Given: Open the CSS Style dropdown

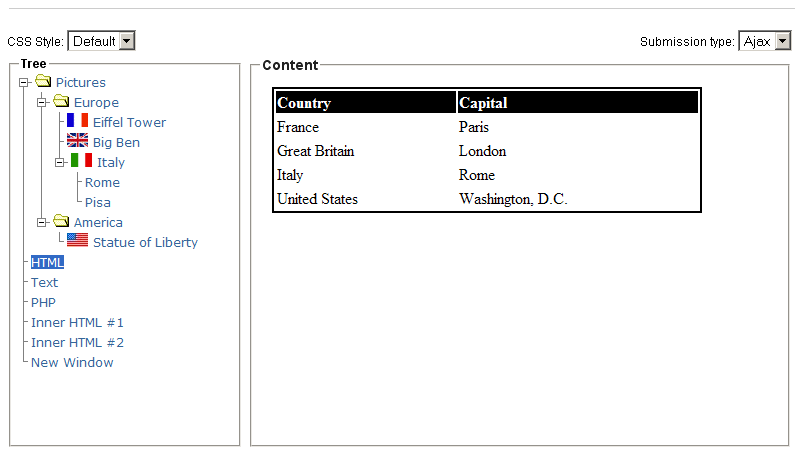Looking at the screenshot, I should click(101, 41).
